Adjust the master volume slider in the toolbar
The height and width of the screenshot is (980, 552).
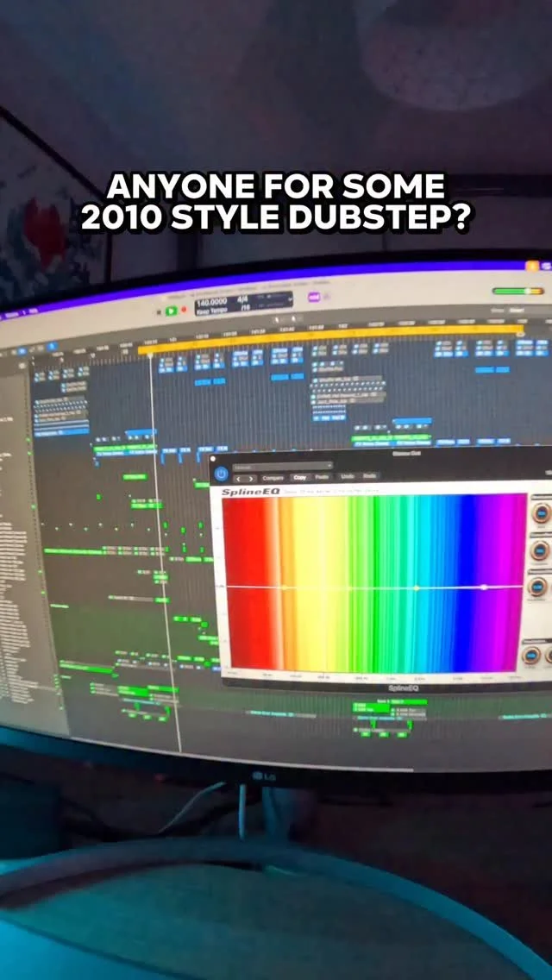coord(518,291)
